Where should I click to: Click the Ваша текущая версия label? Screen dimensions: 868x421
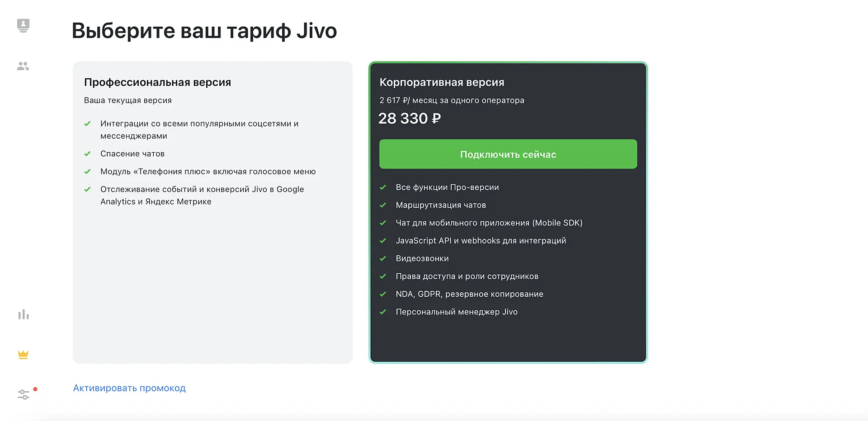coord(128,100)
